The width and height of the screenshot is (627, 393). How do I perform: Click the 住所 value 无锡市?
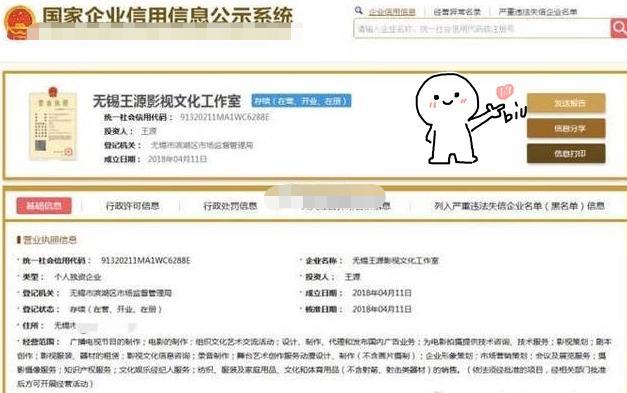pos(65,325)
